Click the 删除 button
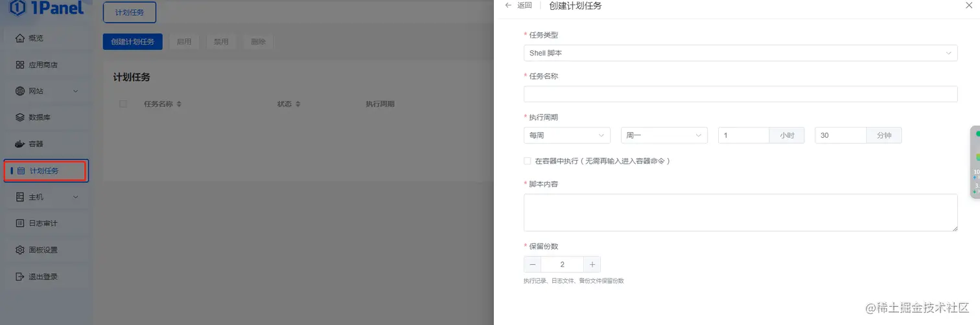This screenshot has width=980, height=325. pyautogui.click(x=258, y=41)
